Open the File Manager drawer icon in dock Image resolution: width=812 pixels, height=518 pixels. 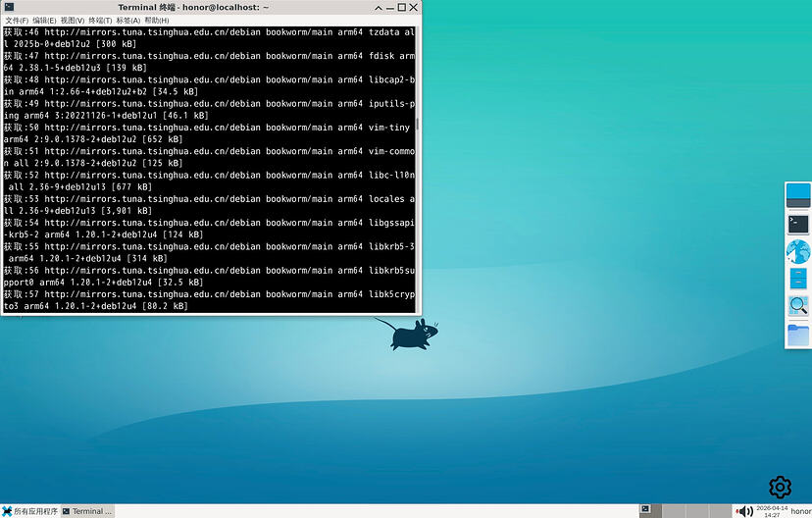click(798, 279)
